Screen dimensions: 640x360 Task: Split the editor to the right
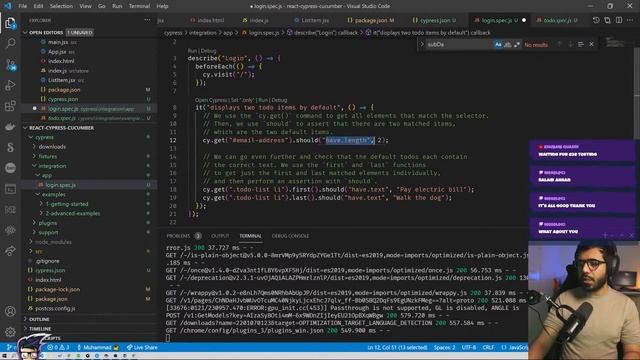tap(619, 20)
